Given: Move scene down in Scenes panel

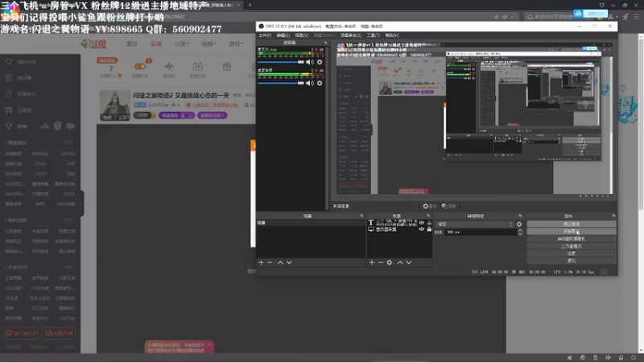Looking at the screenshot, I should [x=289, y=262].
